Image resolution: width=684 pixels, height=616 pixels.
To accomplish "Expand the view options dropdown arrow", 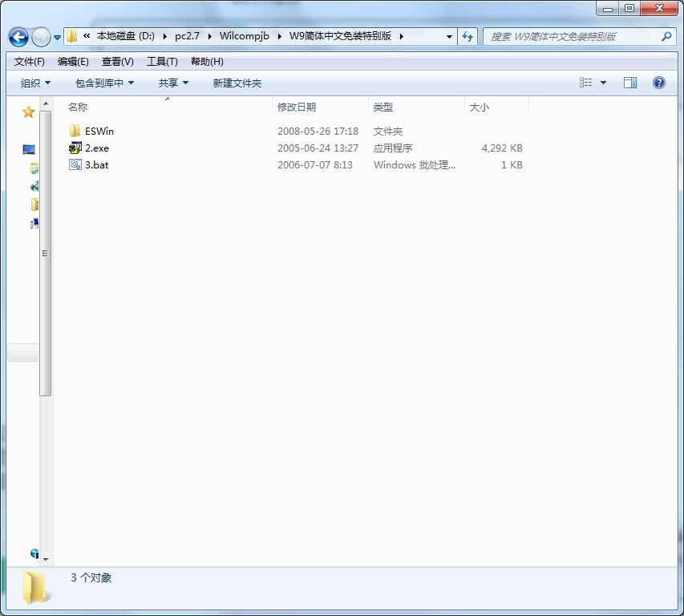I will click(603, 83).
